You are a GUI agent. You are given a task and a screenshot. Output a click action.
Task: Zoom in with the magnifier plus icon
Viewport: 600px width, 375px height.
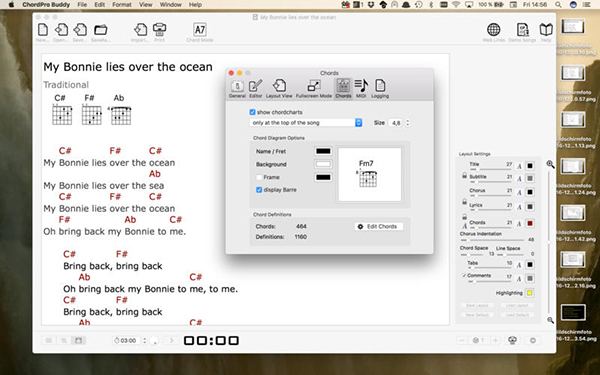point(550,164)
